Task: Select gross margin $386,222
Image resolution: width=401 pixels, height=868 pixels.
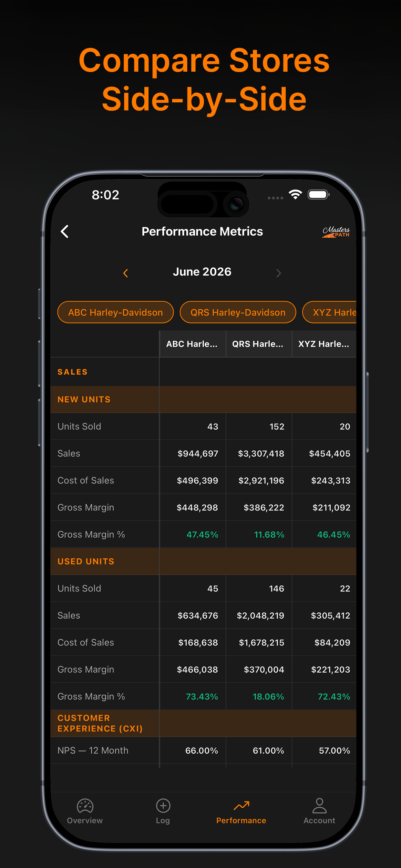Action: click(x=264, y=507)
